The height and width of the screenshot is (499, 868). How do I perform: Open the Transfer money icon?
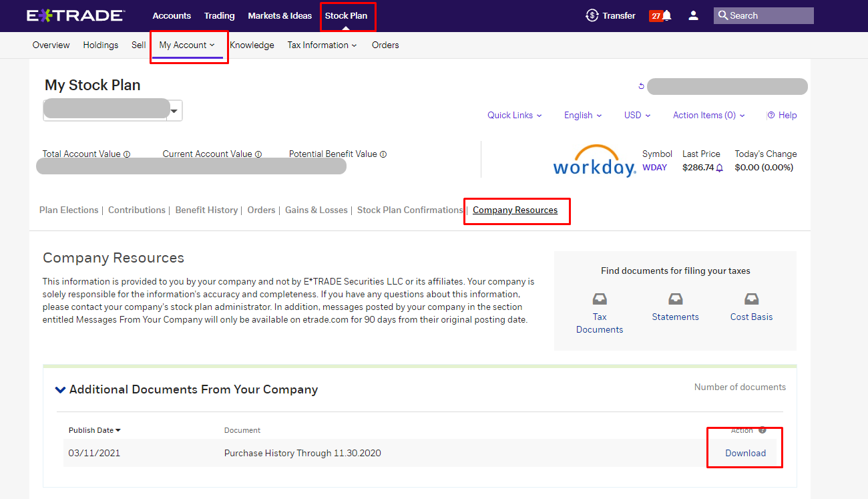point(592,15)
